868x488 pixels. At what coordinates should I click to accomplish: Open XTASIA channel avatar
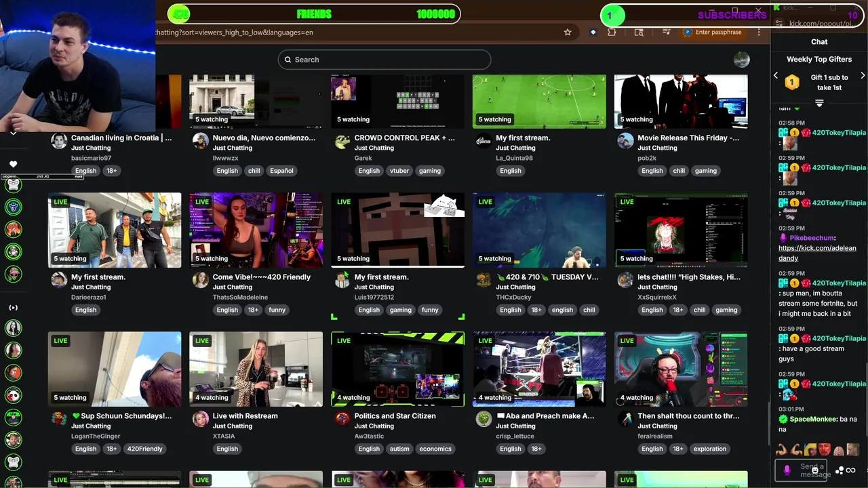(x=201, y=419)
